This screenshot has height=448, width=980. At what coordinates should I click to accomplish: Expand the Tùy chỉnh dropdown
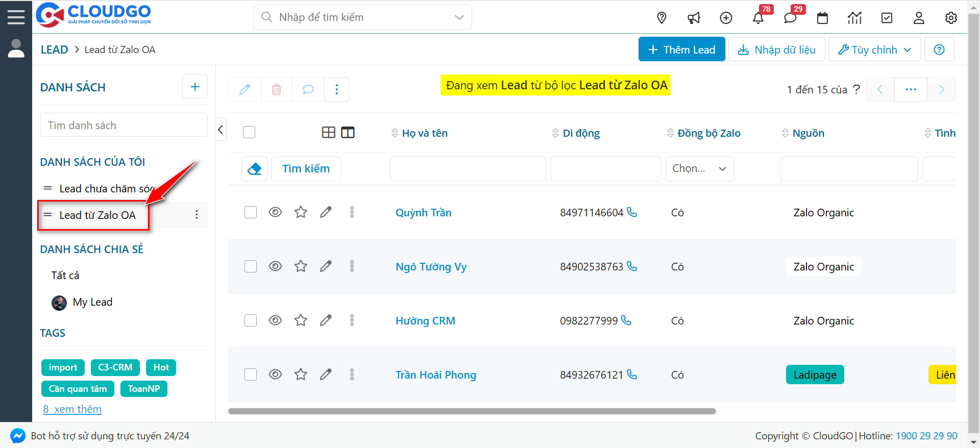coord(874,49)
